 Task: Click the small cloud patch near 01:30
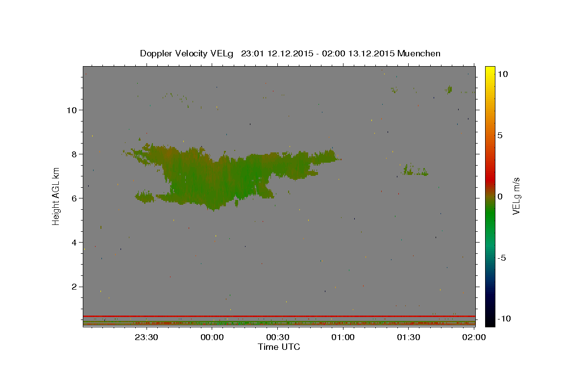point(415,170)
